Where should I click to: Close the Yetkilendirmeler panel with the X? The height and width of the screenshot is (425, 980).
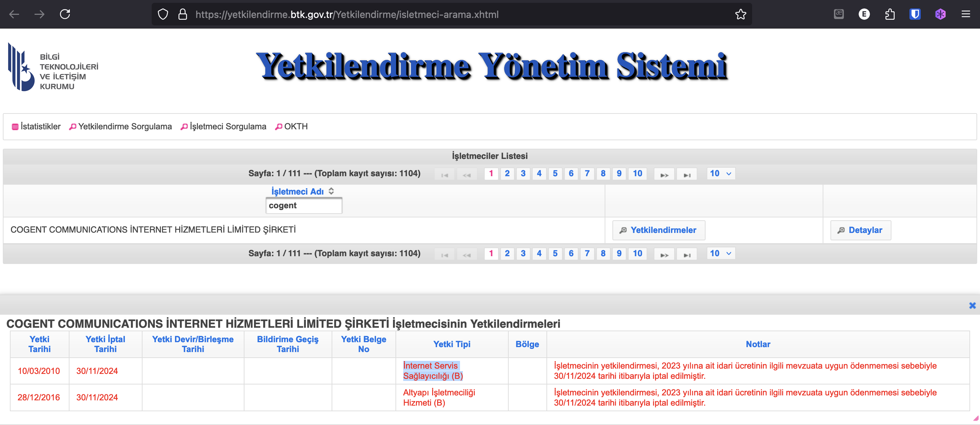972,305
